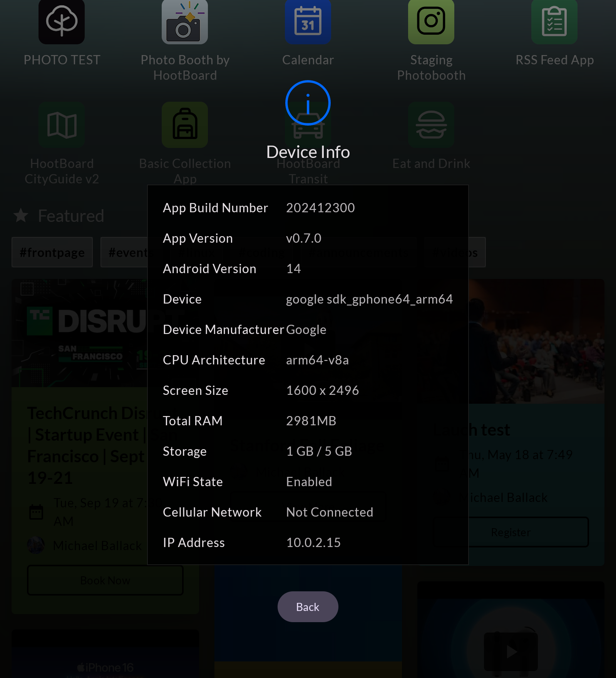Click the Back button

point(308,606)
